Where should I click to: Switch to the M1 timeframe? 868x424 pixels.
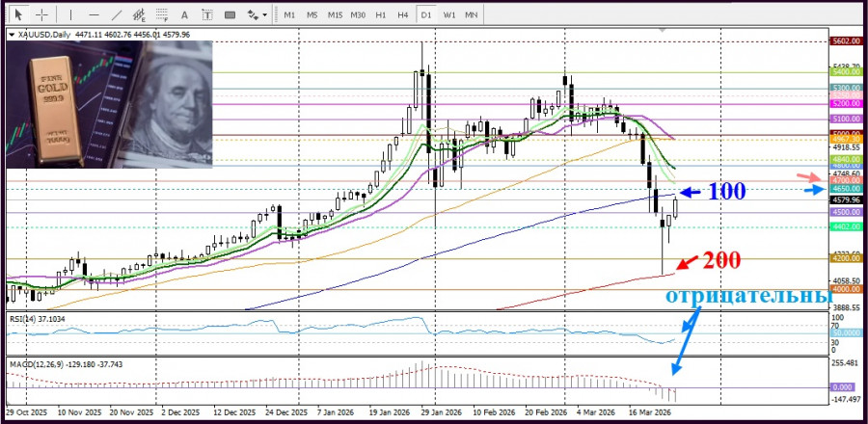coord(289,15)
